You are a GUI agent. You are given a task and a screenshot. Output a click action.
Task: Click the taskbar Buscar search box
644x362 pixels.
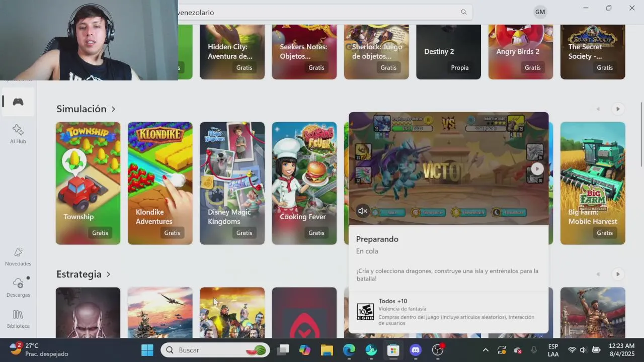(x=215, y=350)
